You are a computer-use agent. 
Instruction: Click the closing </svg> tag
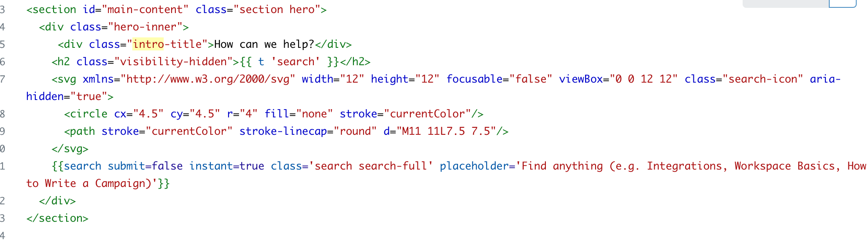tap(70, 149)
